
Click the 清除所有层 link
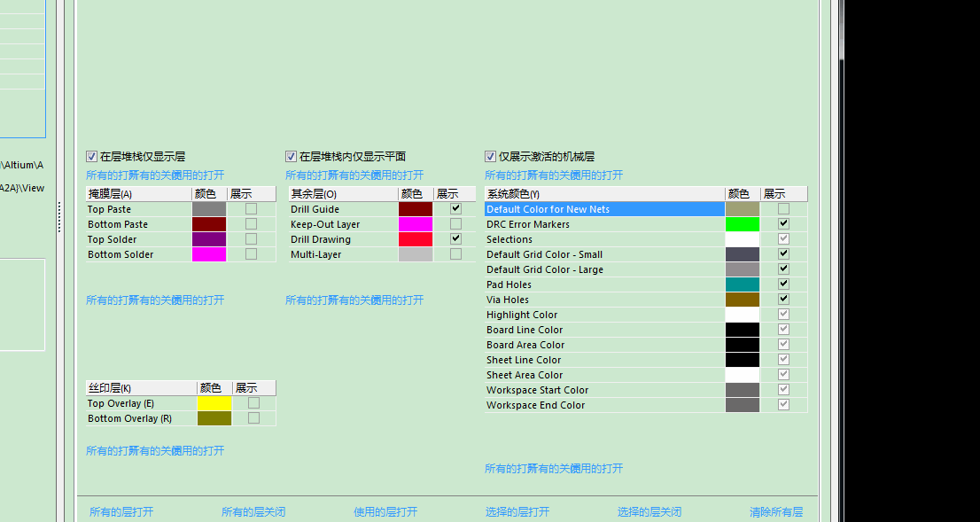click(776, 511)
